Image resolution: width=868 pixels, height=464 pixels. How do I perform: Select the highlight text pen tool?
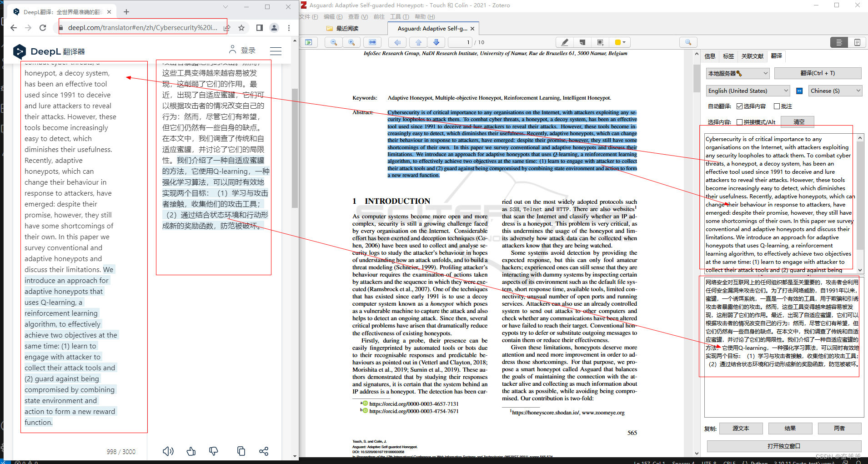tap(565, 42)
